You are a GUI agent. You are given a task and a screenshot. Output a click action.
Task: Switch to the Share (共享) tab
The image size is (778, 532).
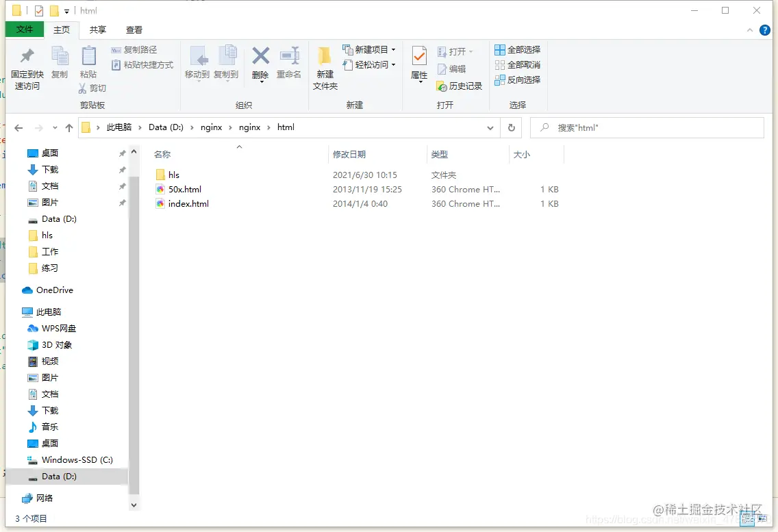pyautogui.click(x=98, y=29)
